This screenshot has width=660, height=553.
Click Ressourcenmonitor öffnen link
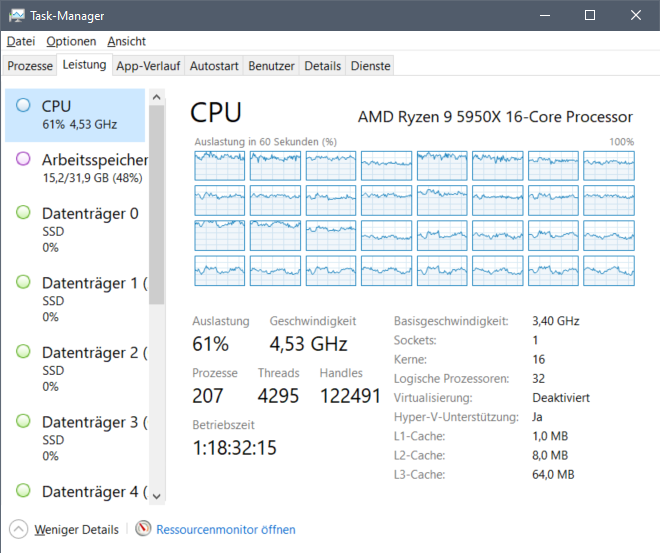pos(226,529)
